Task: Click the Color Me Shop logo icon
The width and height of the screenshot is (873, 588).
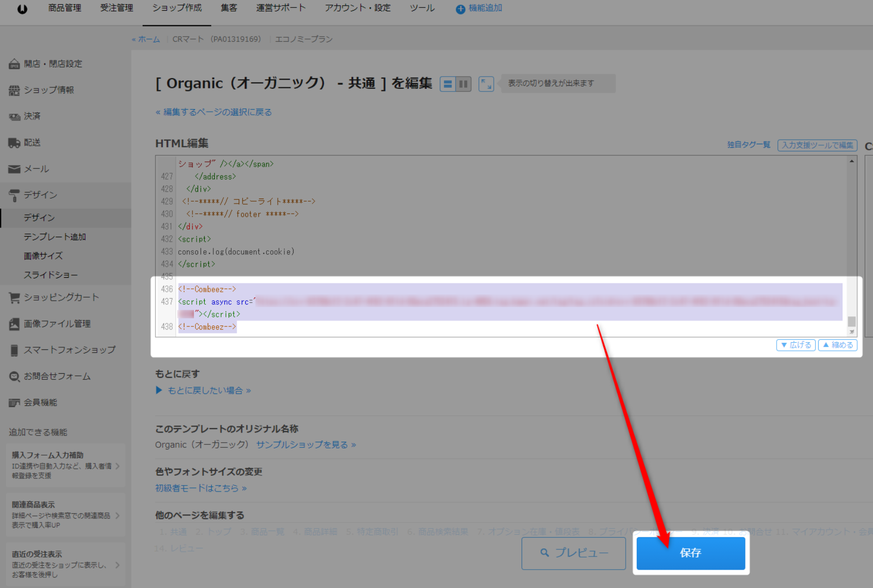Action: click(x=22, y=9)
